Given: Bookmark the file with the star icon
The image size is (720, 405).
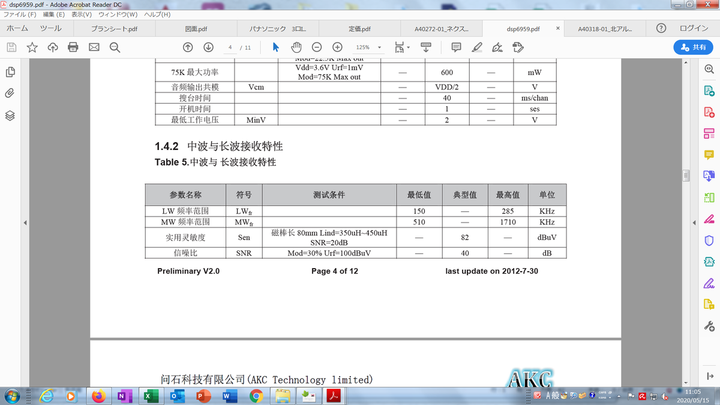Looking at the screenshot, I should pos(32,47).
